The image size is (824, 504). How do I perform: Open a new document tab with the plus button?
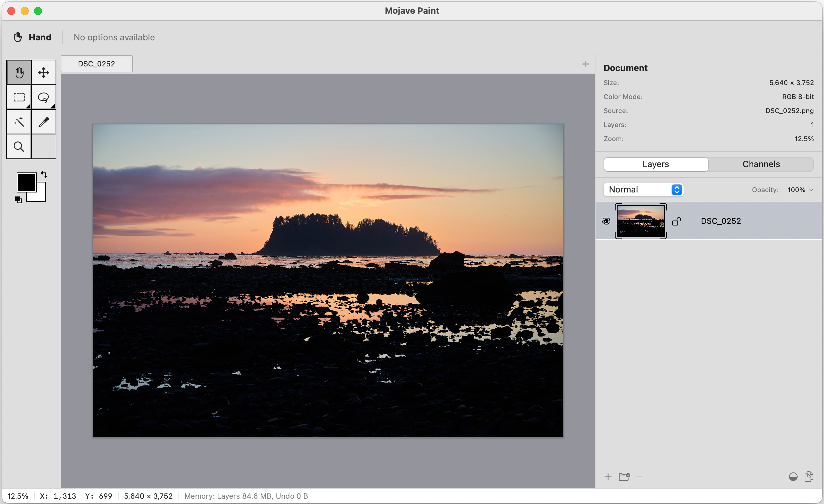[586, 64]
